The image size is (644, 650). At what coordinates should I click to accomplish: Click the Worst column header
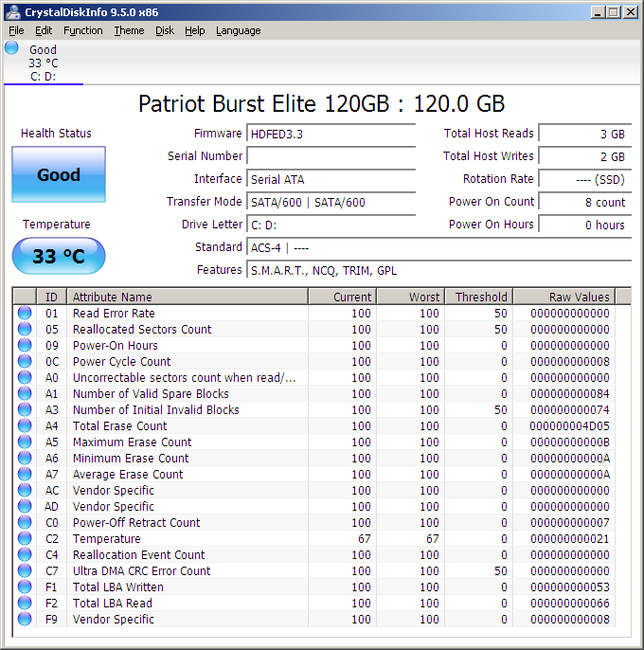tap(410, 297)
